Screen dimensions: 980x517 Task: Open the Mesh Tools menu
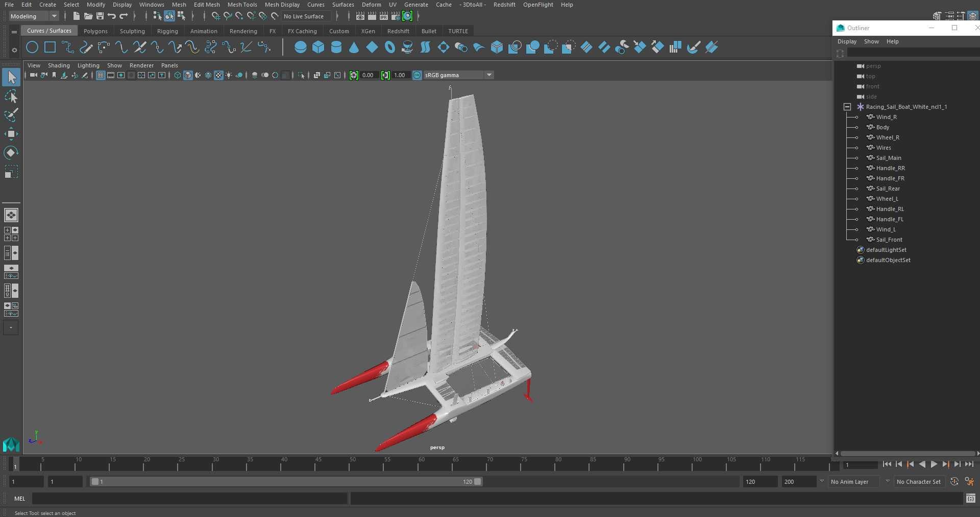click(x=242, y=5)
